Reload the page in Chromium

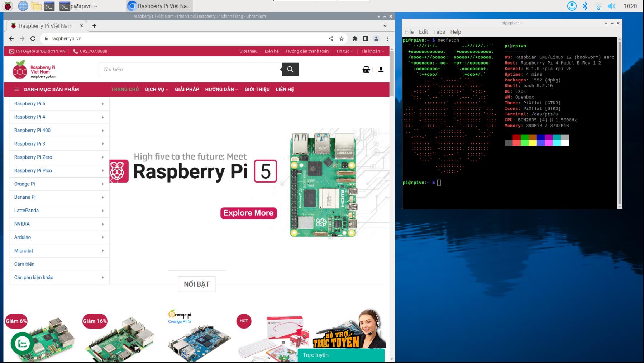click(33, 38)
